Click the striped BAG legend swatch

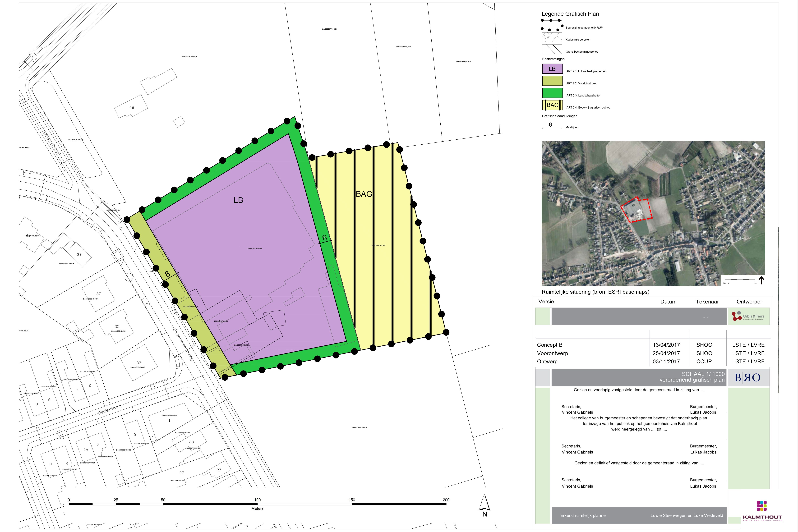(x=552, y=105)
